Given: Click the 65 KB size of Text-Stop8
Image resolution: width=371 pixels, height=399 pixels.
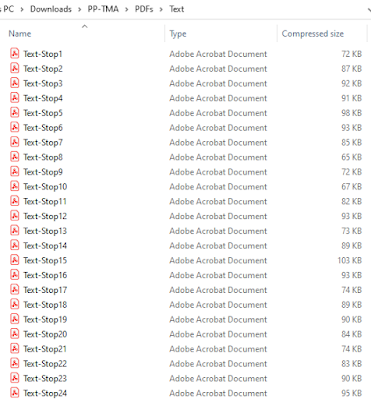Looking at the screenshot, I should [x=351, y=157].
